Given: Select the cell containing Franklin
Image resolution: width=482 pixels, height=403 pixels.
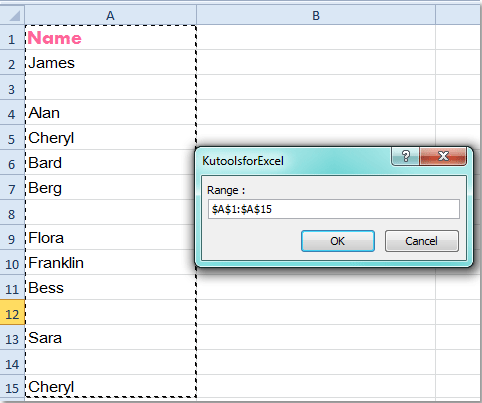Looking at the screenshot, I should tap(110, 262).
